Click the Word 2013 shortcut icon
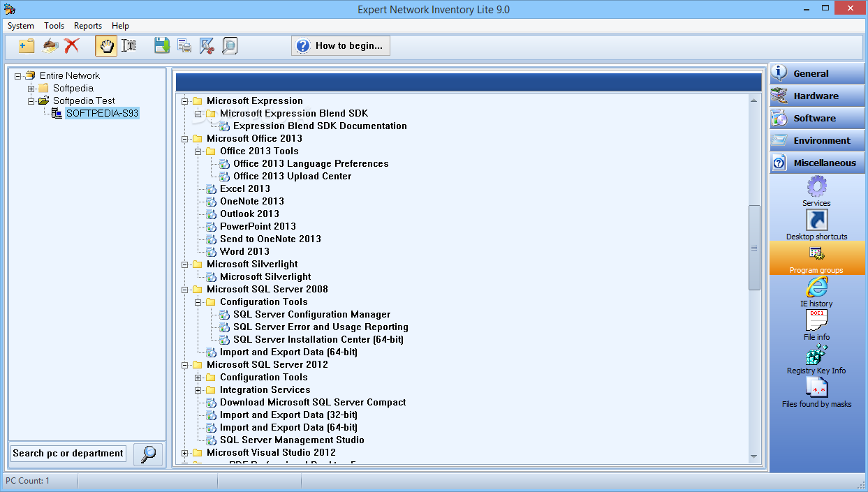The image size is (868, 492). pyautogui.click(x=211, y=252)
